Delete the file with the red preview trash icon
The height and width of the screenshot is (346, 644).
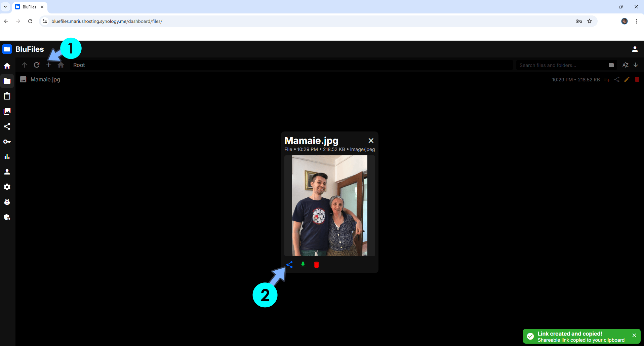tap(316, 265)
